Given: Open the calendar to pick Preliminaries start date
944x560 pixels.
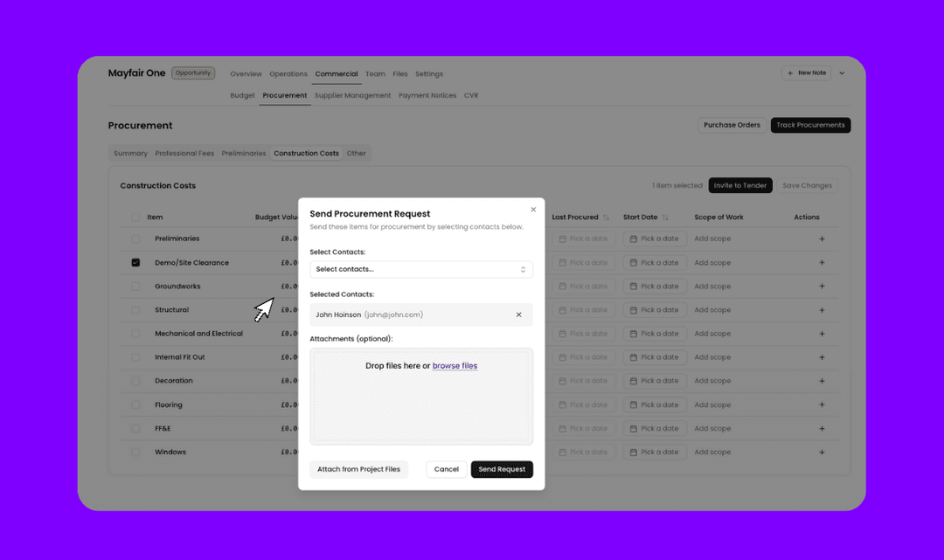Looking at the screenshot, I should click(654, 238).
